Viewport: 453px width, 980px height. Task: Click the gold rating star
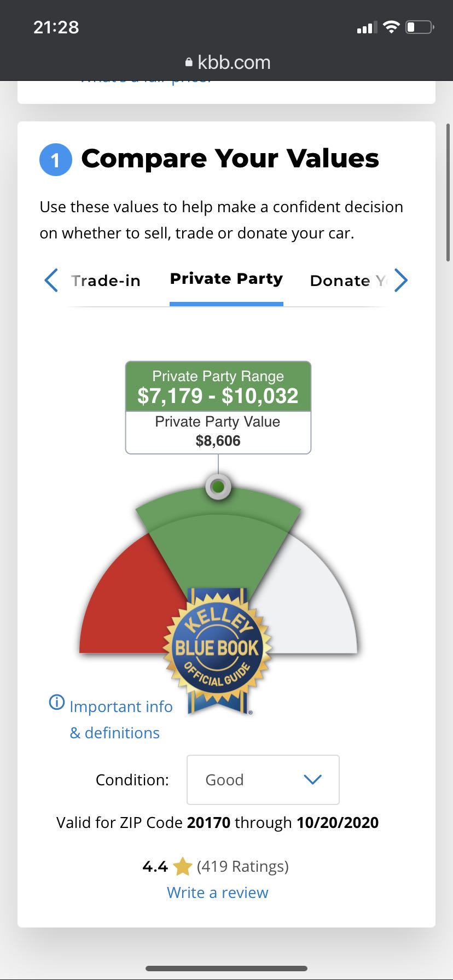pyautogui.click(x=182, y=867)
